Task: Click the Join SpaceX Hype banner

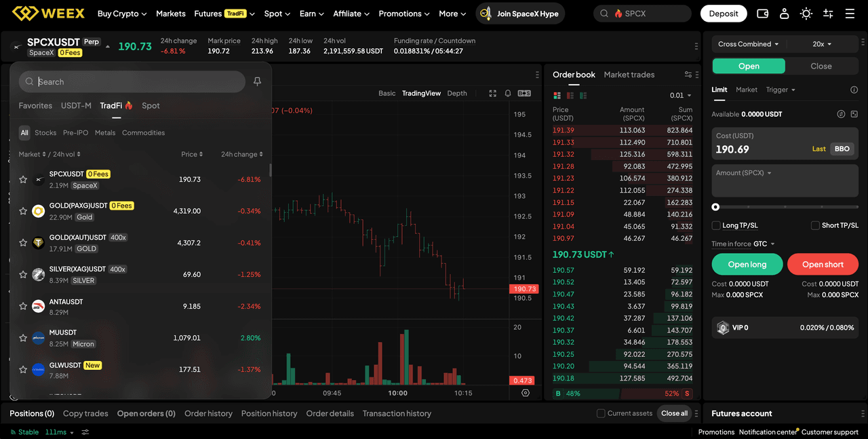Action: pyautogui.click(x=520, y=14)
